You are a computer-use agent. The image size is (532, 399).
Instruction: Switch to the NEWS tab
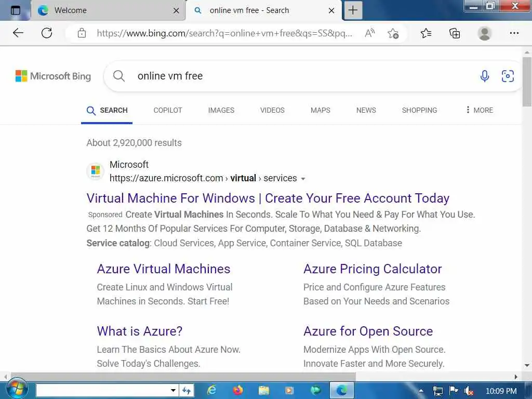pyautogui.click(x=366, y=110)
